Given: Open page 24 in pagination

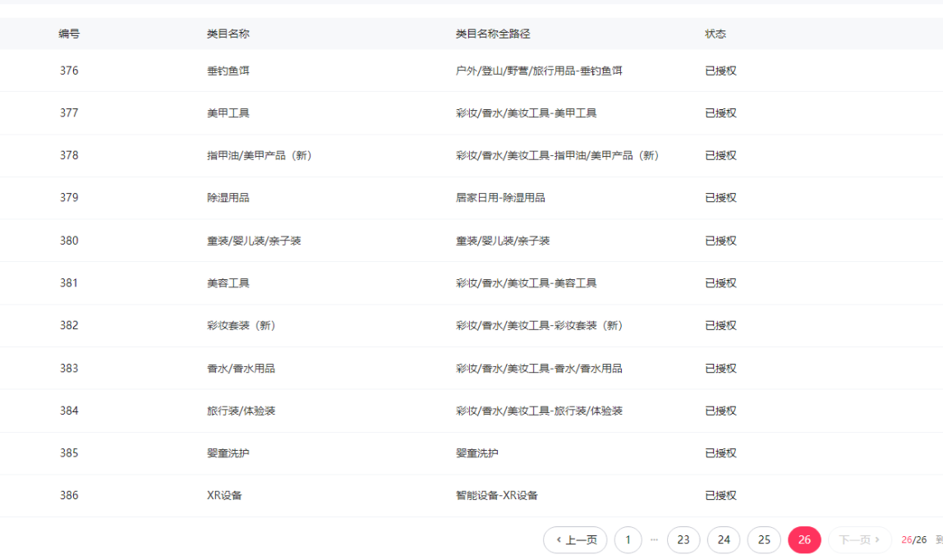Looking at the screenshot, I should 724,539.
